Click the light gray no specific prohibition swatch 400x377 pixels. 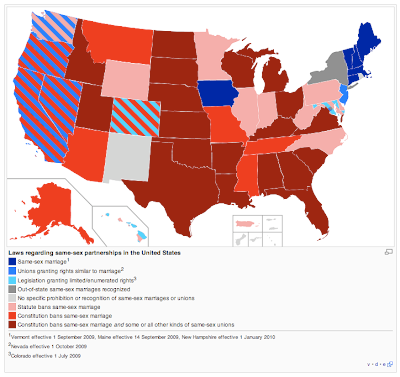pos(12,298)
